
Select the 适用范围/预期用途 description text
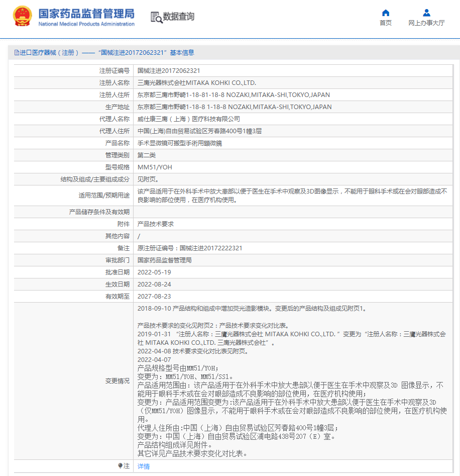(x=292, y=196)
